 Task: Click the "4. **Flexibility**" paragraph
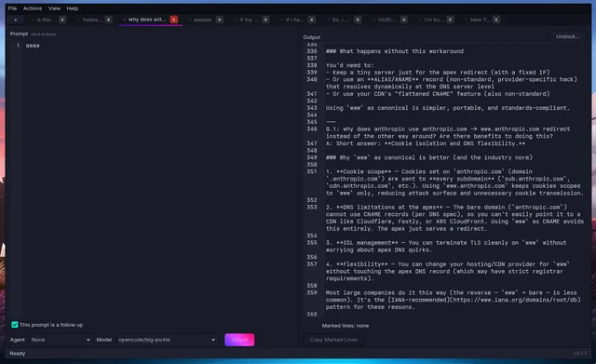[x=447, y=271]
